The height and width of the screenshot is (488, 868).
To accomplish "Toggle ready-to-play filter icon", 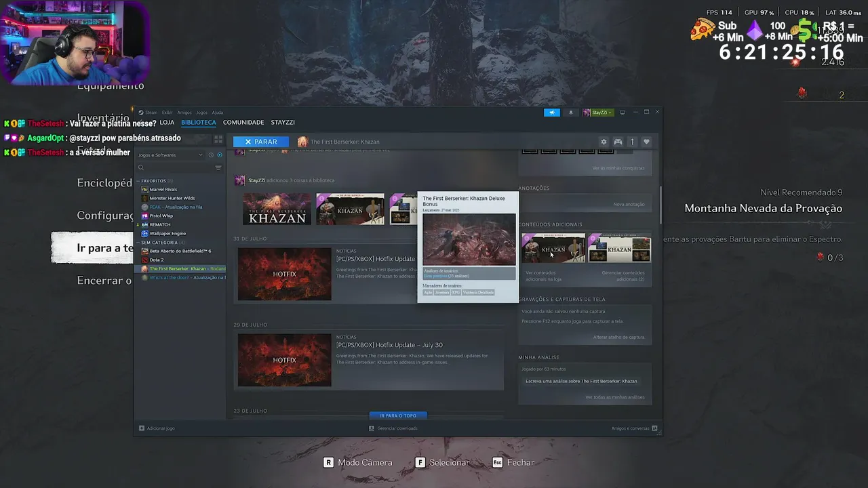I will pos(219,155).
